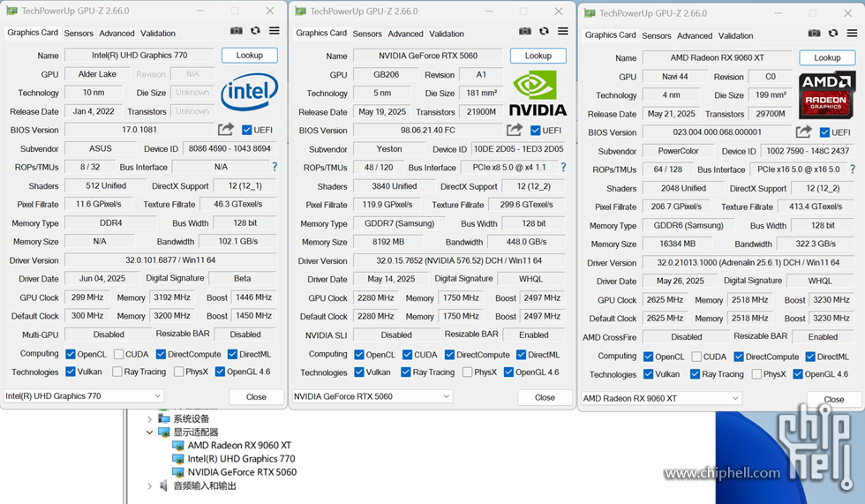Select NVIDIA GeForce RTX 5060 in device tree

click(242, 472)
